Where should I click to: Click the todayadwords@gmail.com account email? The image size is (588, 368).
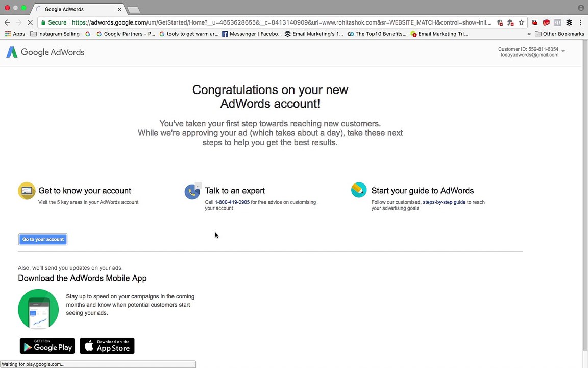coord(529,55)
